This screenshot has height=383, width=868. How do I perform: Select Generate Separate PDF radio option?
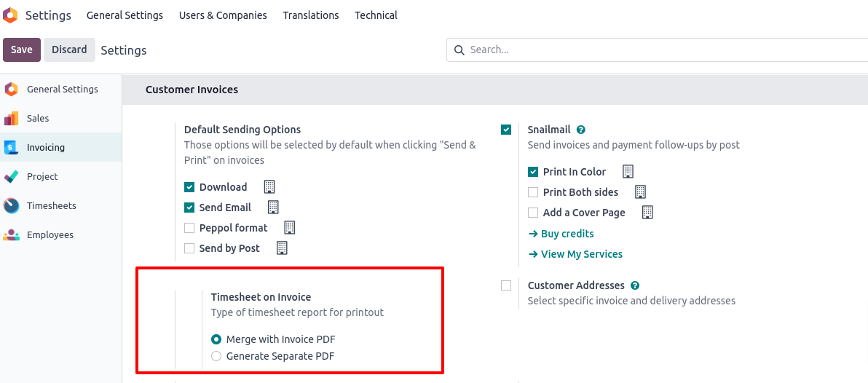(x=216, y=356)
